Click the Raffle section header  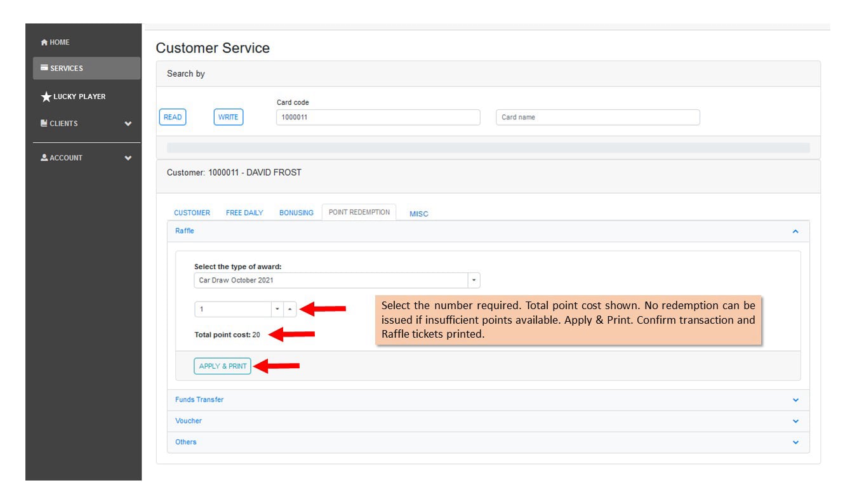[x=488, y=231]
